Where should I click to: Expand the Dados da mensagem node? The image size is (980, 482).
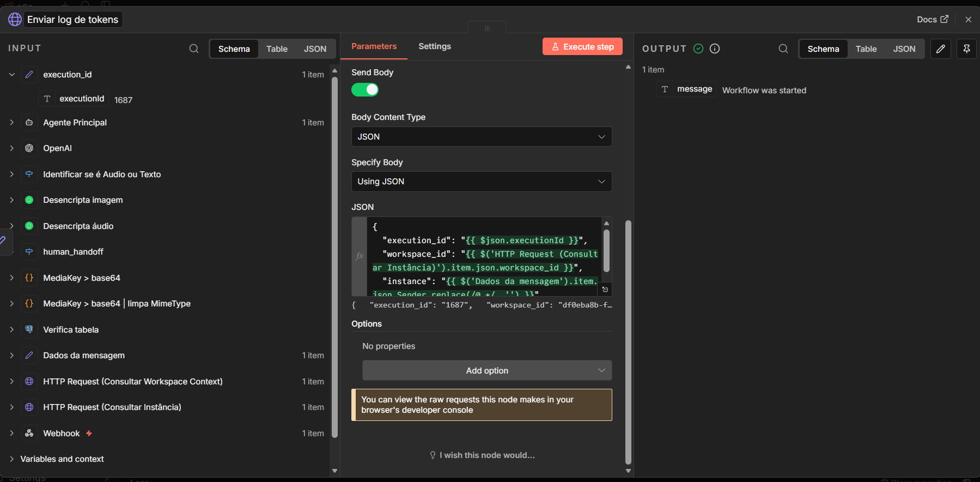tap(11, 356)
